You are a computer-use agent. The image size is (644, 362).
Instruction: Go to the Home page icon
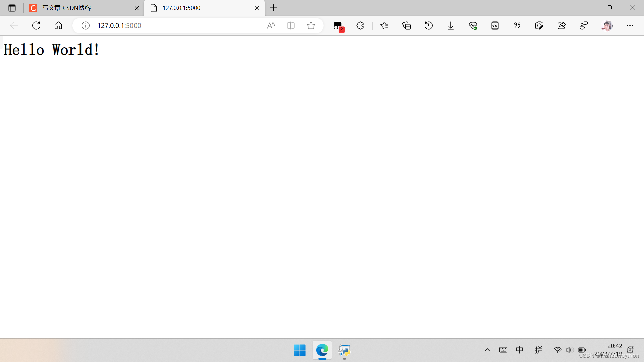(58, 26)
